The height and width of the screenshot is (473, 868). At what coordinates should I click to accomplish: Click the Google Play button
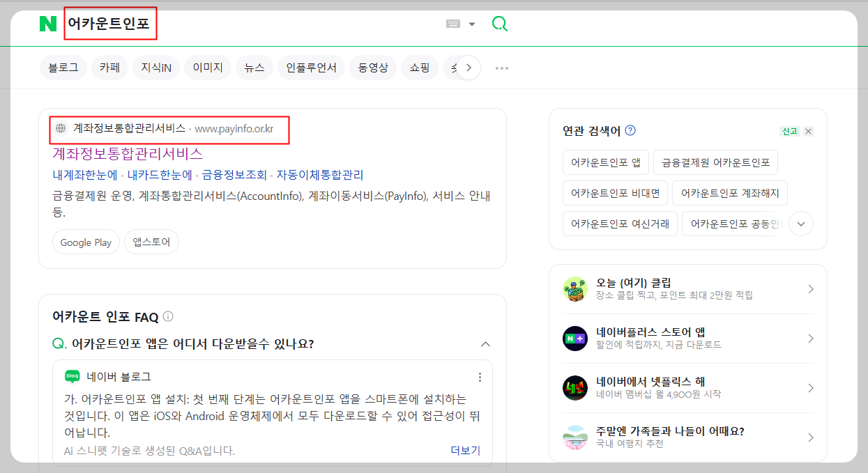point(86,242)
